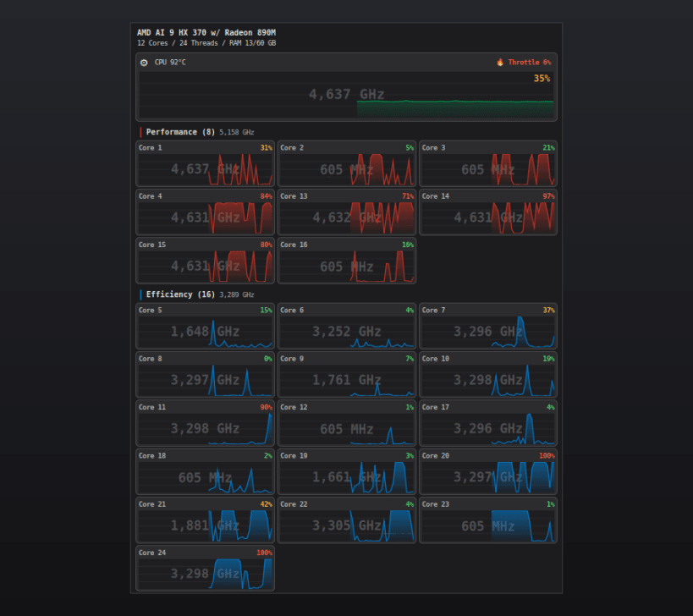This screenshot has height=616, width=693.
Task: Click the flame Throttle icon
Action: [500, 63]
